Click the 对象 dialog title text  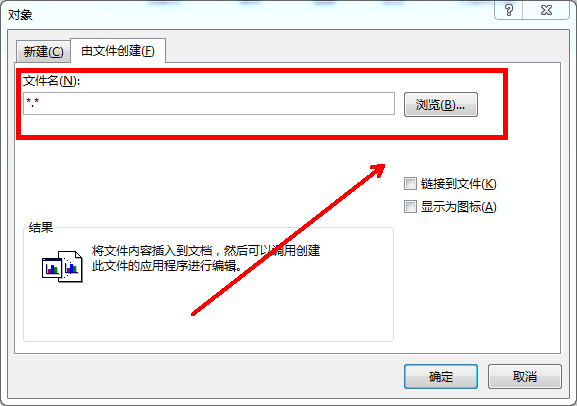coord(20,15)
